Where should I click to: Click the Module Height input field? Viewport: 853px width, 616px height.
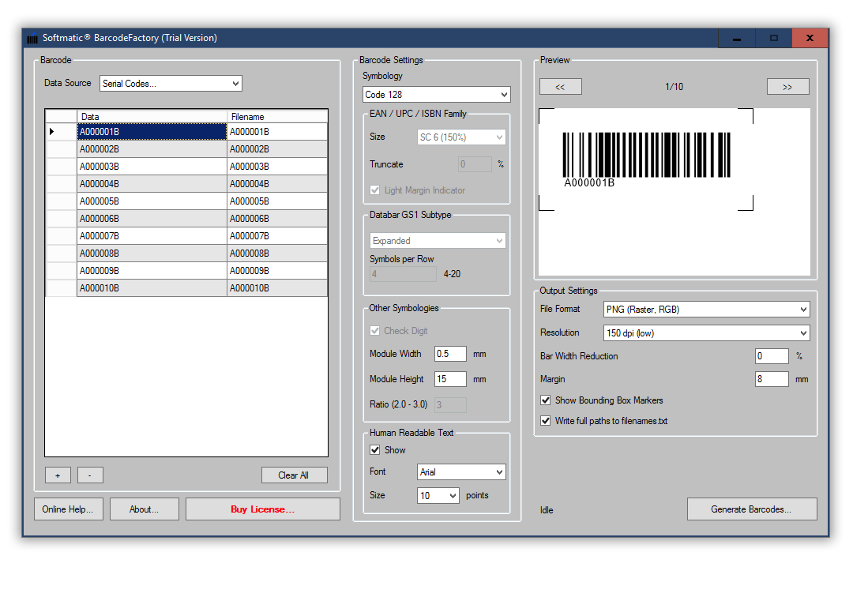tap(450, 379)
